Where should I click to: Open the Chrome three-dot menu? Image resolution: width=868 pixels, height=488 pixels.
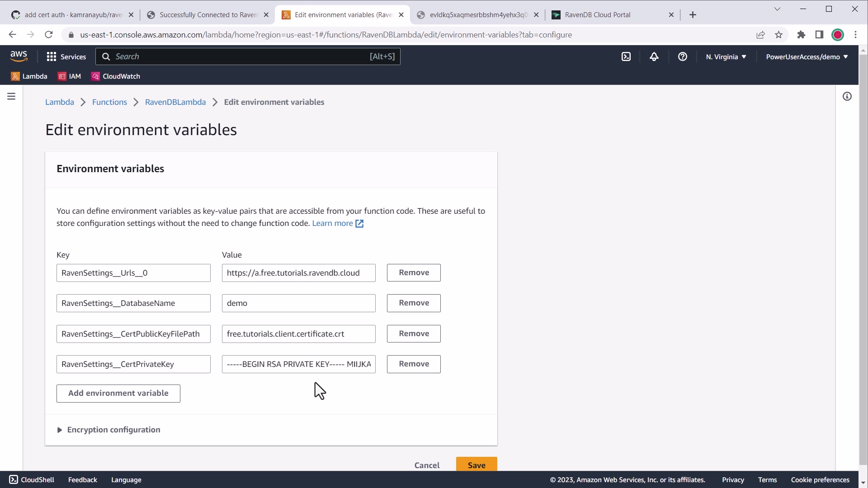tap(856, 35)
